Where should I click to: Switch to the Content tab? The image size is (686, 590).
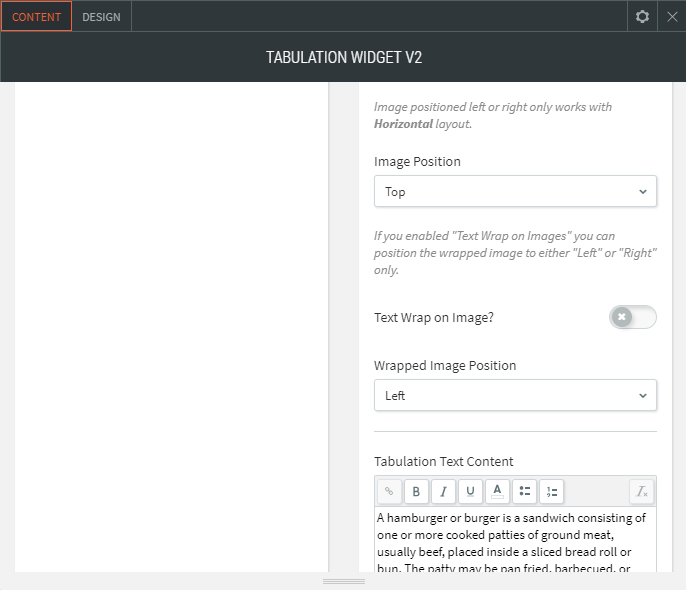[x=36, y=17]
